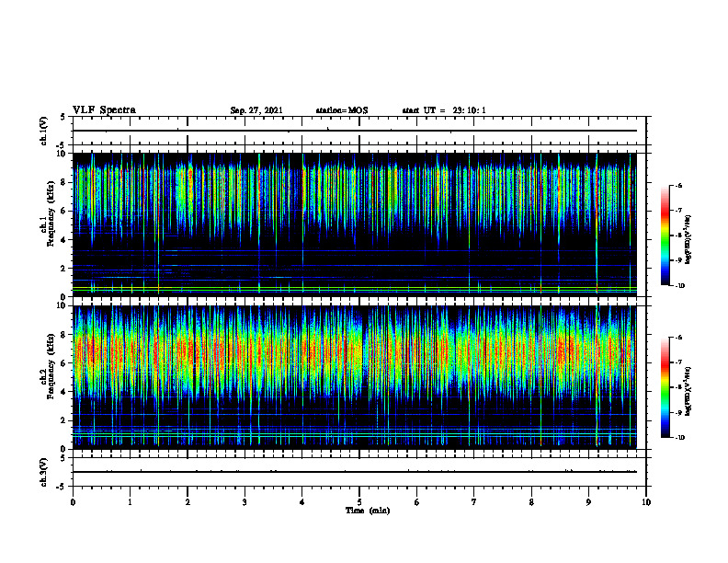
Task: Click the ch.3 voltage waveform trace
Action: point(355,472)
